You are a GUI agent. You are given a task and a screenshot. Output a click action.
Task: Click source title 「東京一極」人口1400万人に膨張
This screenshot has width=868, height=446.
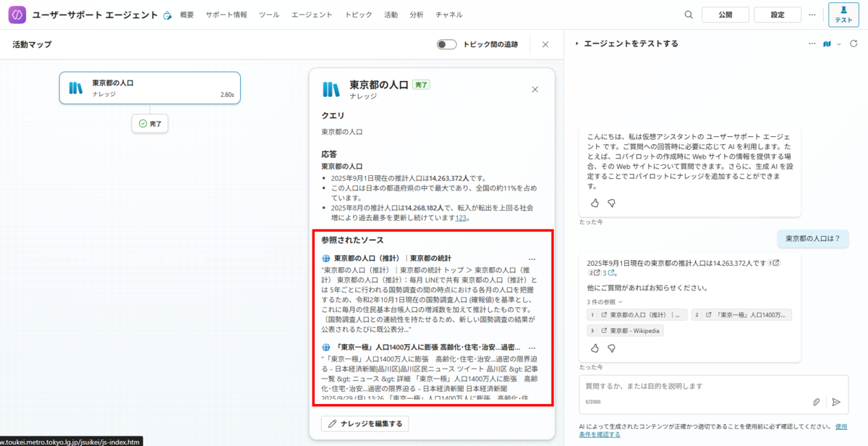[427, 348]
